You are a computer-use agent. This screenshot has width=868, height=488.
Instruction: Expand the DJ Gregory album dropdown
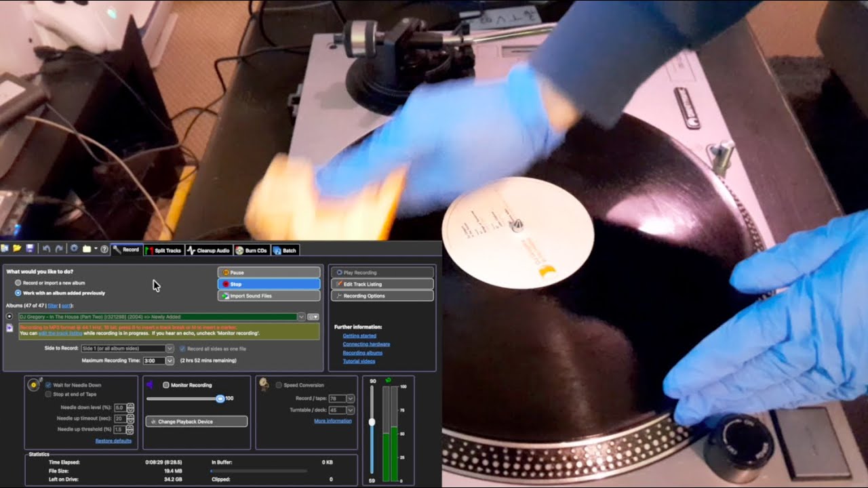(301, 317)
